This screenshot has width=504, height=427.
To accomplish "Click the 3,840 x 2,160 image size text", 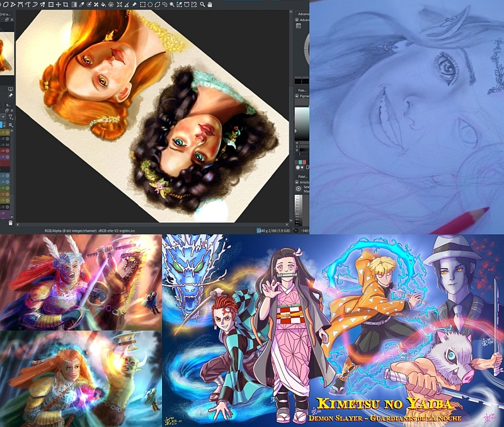I will click(x=274, y=230).
